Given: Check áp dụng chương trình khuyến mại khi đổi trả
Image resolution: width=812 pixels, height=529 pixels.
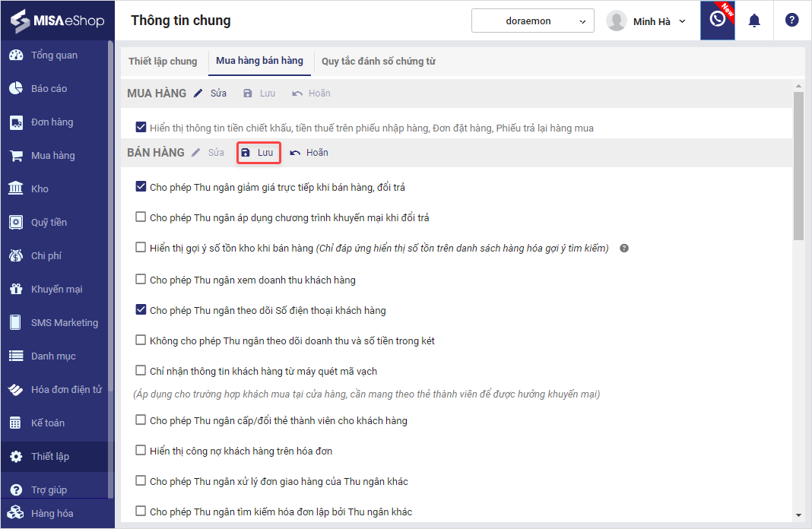Looking at the screenshot, I should 141,217.
